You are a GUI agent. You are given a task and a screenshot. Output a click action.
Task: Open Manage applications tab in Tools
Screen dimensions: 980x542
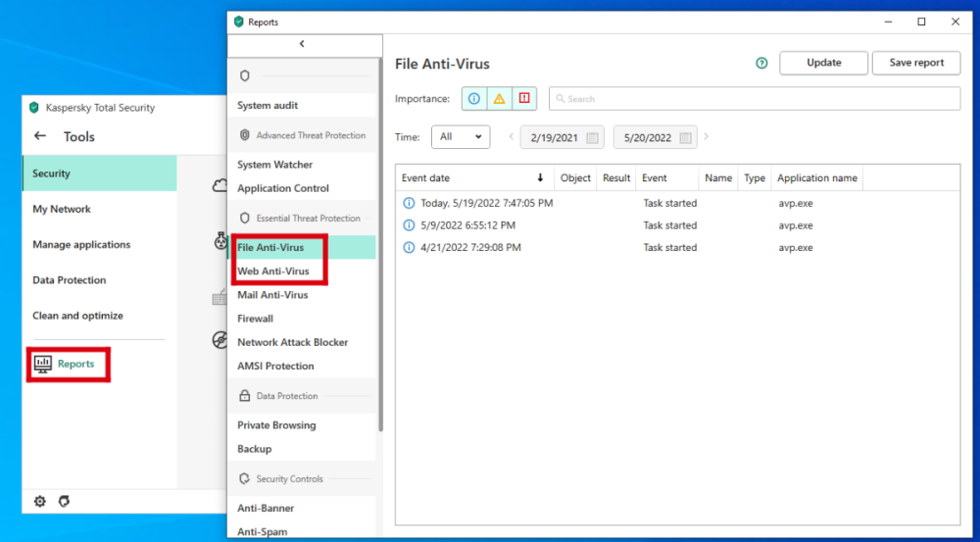(99, 244)
